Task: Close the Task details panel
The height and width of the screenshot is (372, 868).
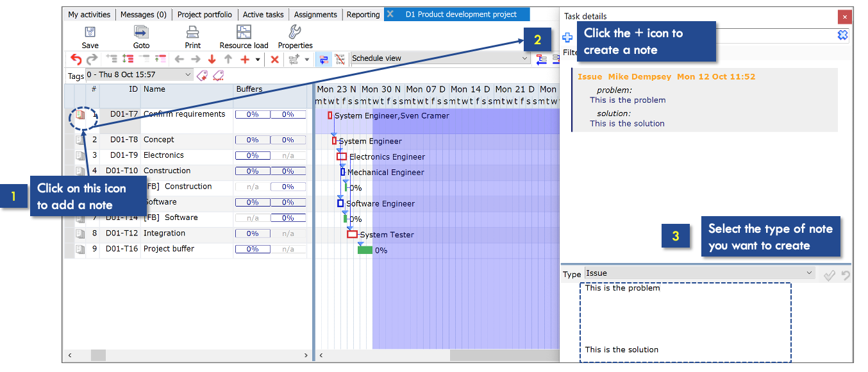Action: coord(844,17)
